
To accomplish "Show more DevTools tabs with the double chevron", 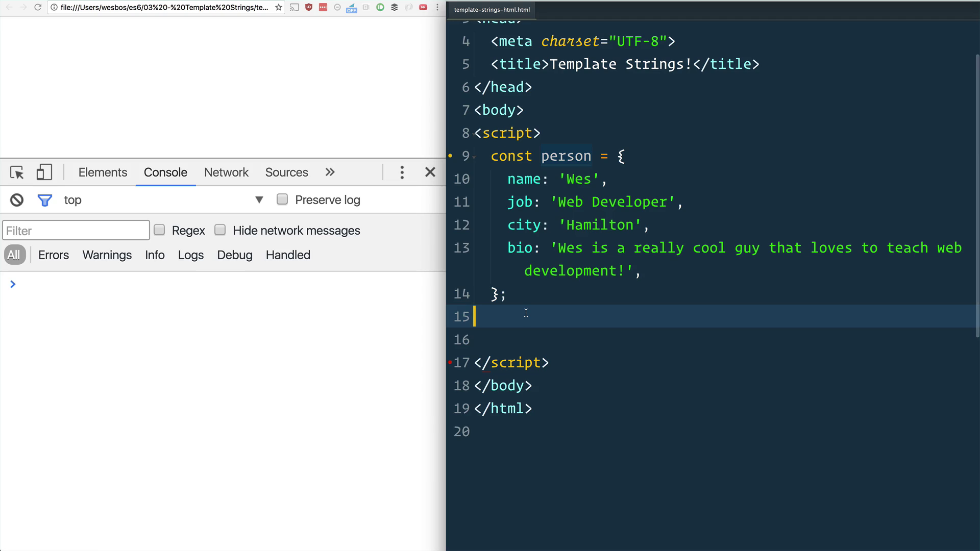I will [330, 172].
